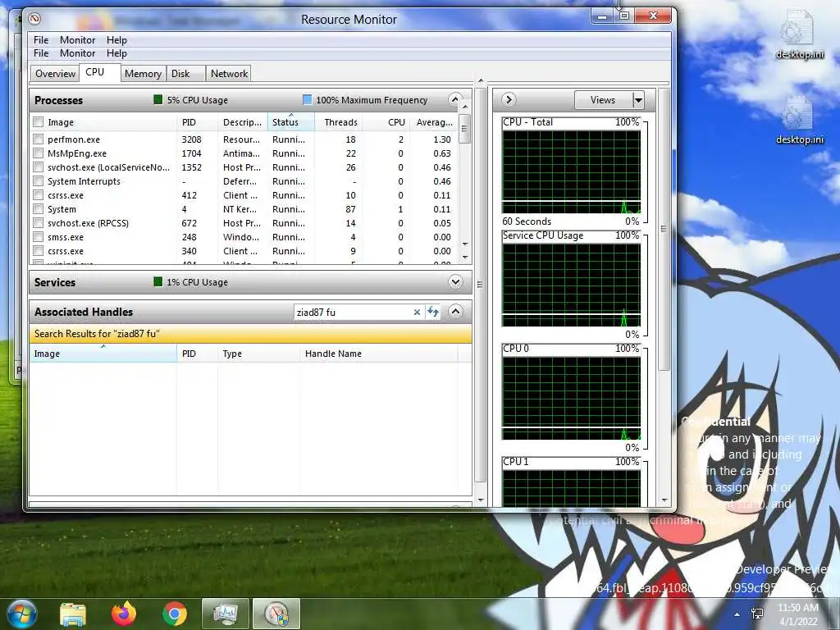Sort processes by Threads column

339,122
